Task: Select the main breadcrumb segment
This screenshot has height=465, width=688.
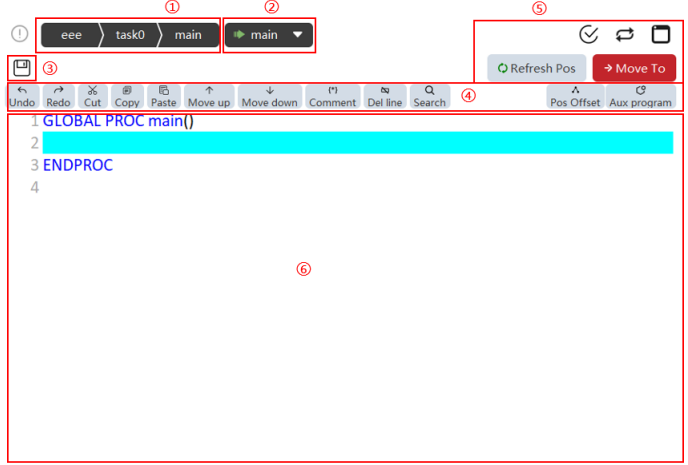Action: click(188, 35)
